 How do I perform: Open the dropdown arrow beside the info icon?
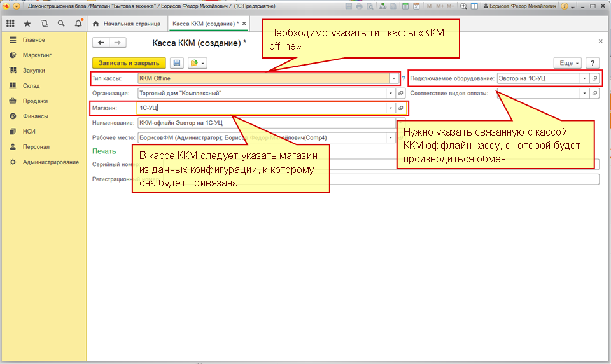[572, 6]
